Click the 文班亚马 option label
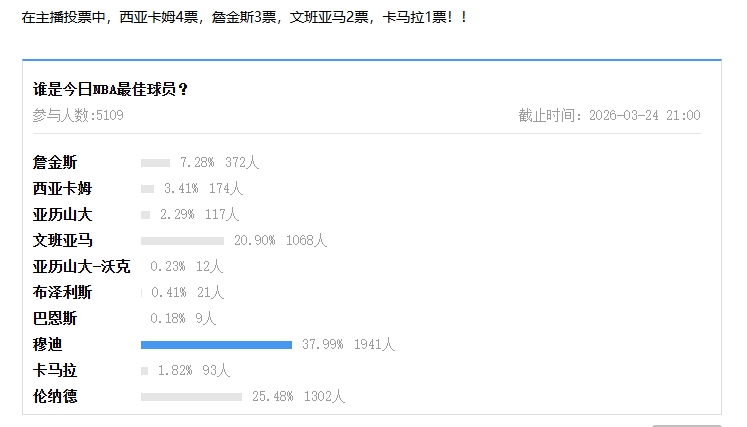Image resolution: width=747 pixels, height=427 pixels. (63, 240)
